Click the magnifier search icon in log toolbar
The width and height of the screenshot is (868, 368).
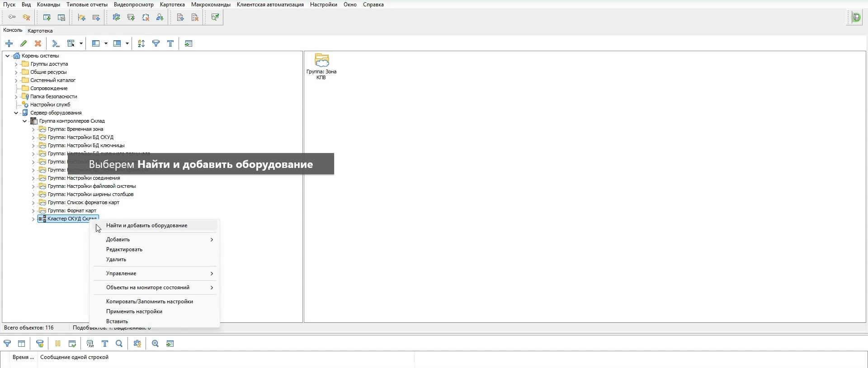(119, 344)
